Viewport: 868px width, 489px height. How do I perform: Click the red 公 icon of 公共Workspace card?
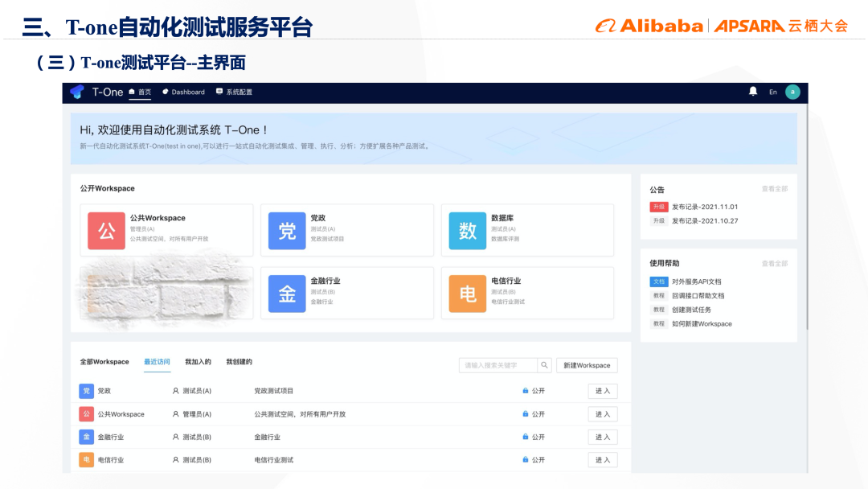click(106, 231)
